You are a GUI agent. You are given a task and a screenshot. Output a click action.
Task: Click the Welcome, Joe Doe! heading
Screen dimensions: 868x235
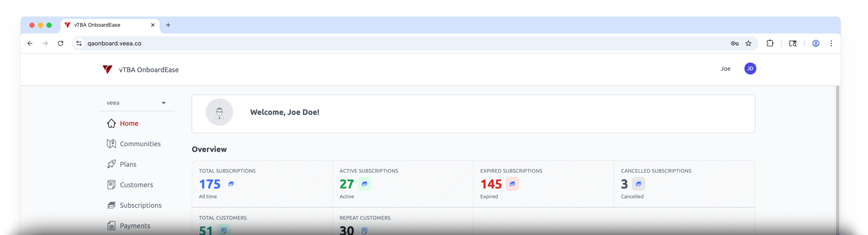tap(285, 112)
